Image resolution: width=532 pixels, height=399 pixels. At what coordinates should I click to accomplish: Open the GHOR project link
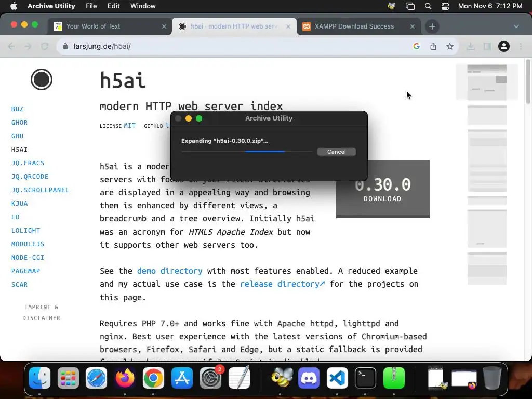pos(19,123)
